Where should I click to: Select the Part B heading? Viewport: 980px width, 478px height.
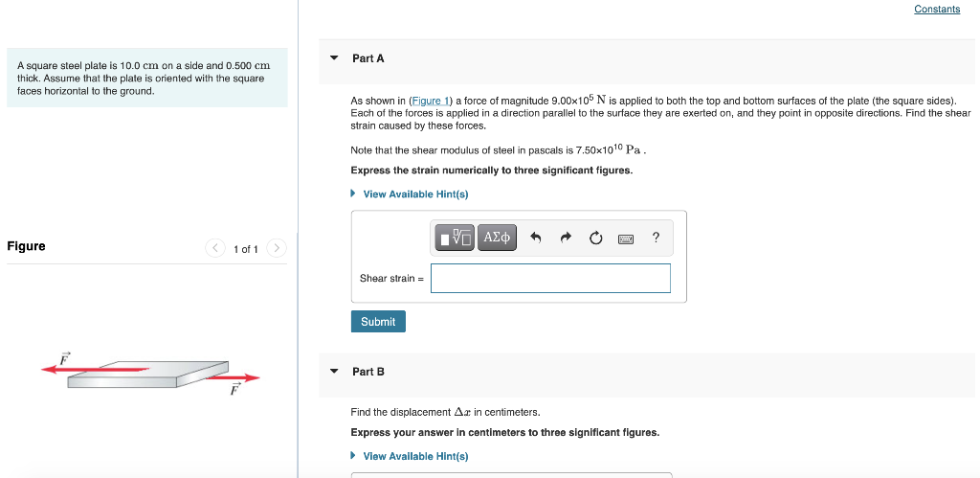pos(368,372)
